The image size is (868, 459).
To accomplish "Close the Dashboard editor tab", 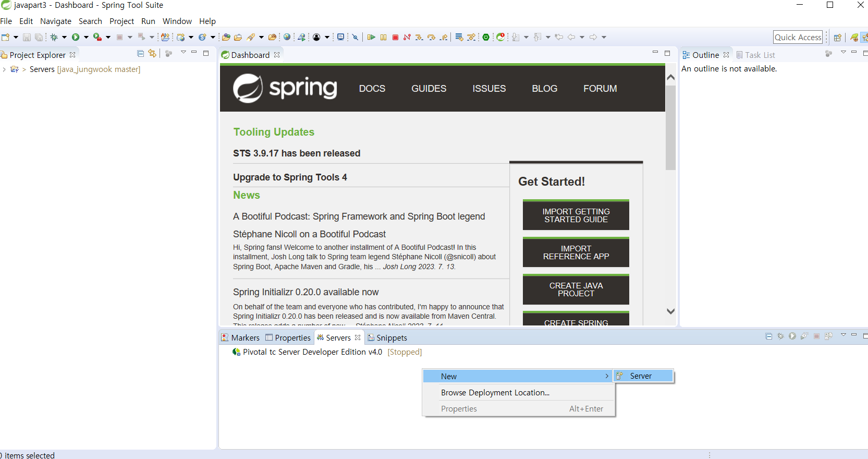I will (277, 55).
